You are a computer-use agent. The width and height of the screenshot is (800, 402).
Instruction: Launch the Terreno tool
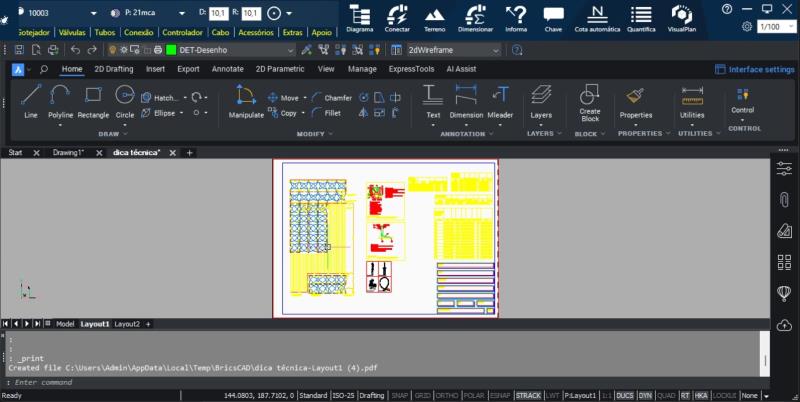435,18
